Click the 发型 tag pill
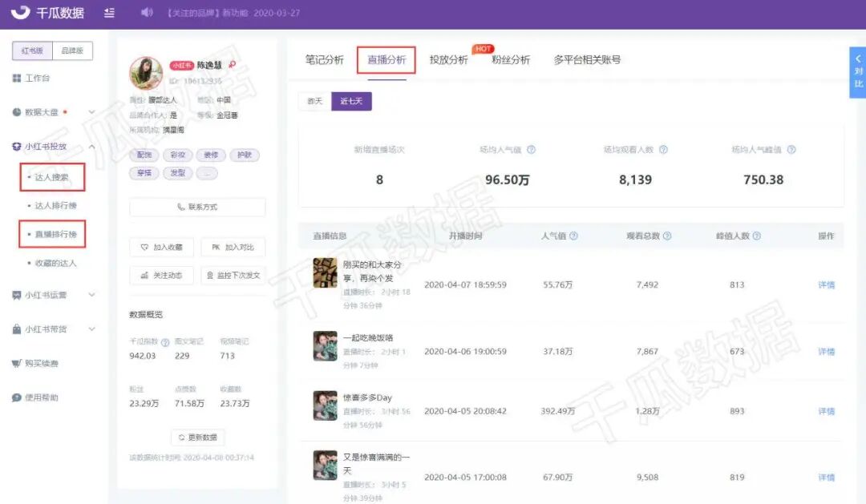This screenshot has height=504, width=866. [x=178, y=173]
